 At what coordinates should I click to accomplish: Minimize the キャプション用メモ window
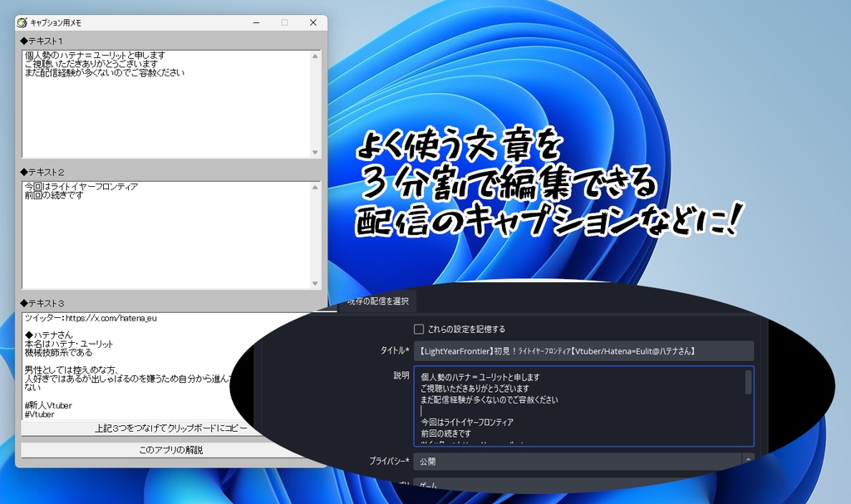pos(256,22)
